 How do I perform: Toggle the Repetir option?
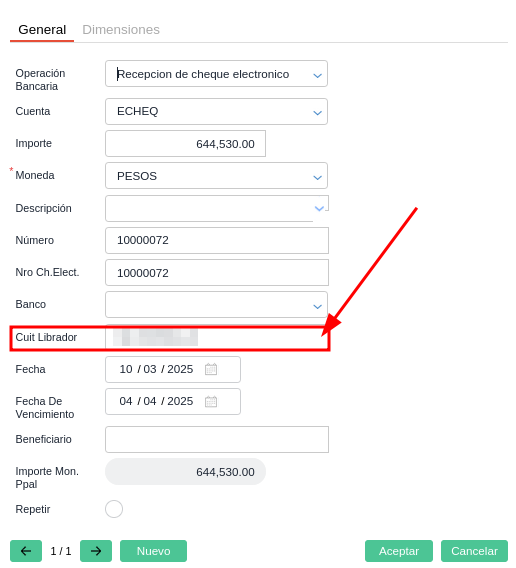pos(114,509)
